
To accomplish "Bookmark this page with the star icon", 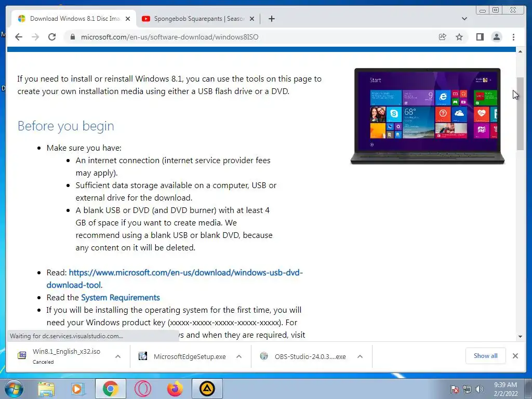I will tap(459, 37).
